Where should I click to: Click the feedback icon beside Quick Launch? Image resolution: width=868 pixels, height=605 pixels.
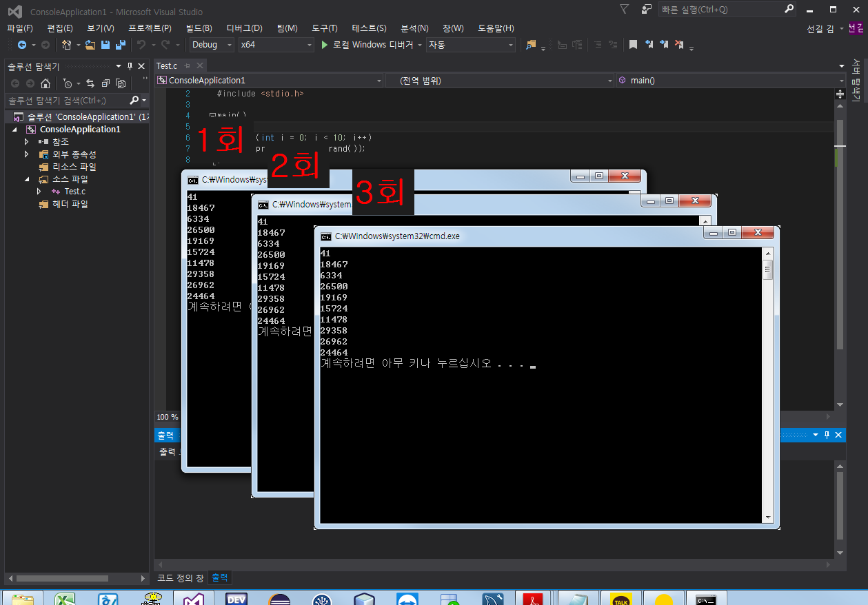[646, 10]
